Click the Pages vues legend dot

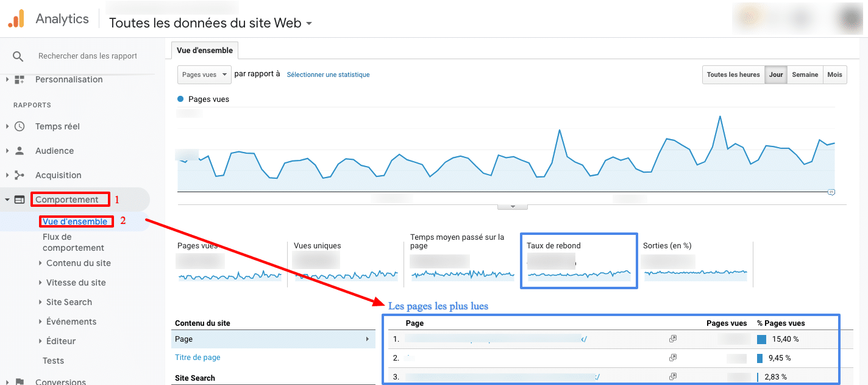coord(180,99)
